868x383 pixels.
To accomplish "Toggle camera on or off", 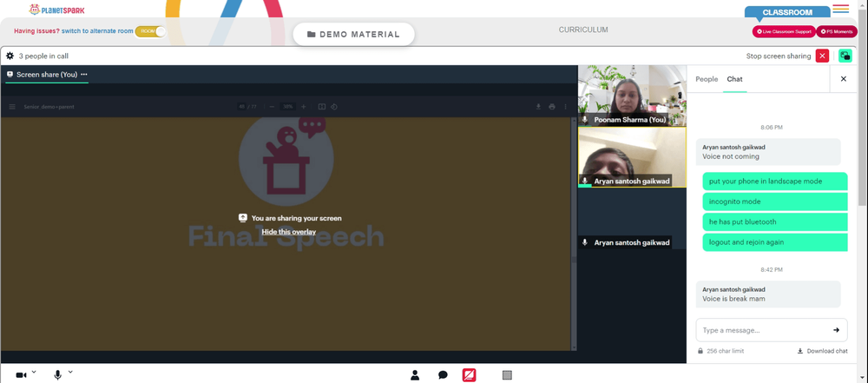I will click(21, 375).
